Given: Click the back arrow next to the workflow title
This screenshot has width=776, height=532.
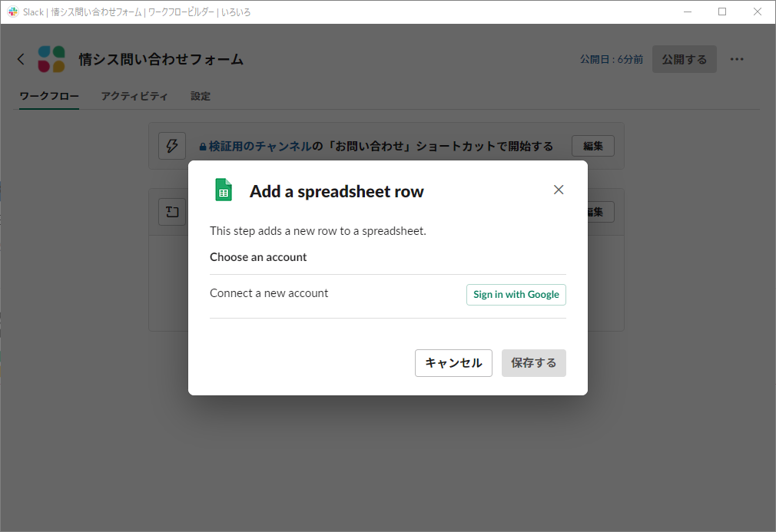Looking at the screenshot, I should [x=21, y=58].
